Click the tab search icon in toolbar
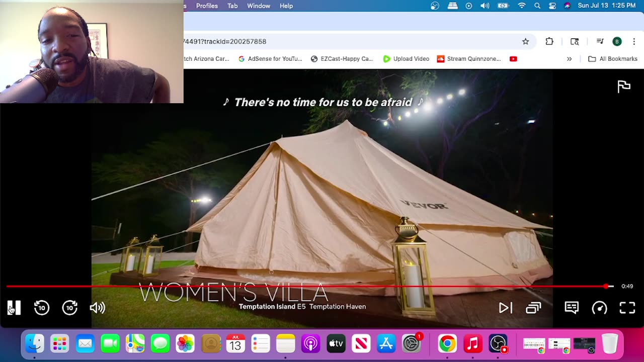Viewport: 644px width, 362px height. tap(575, 42)
